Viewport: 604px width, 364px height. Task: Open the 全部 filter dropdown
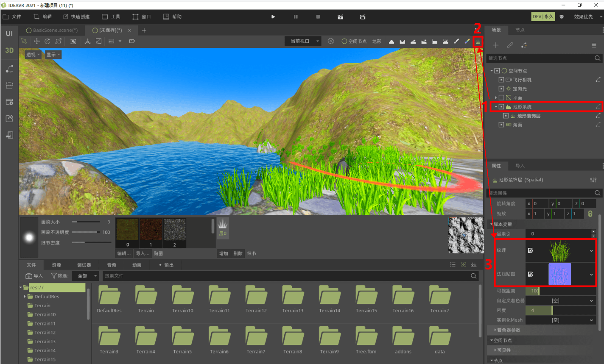(x=85, y=276)
